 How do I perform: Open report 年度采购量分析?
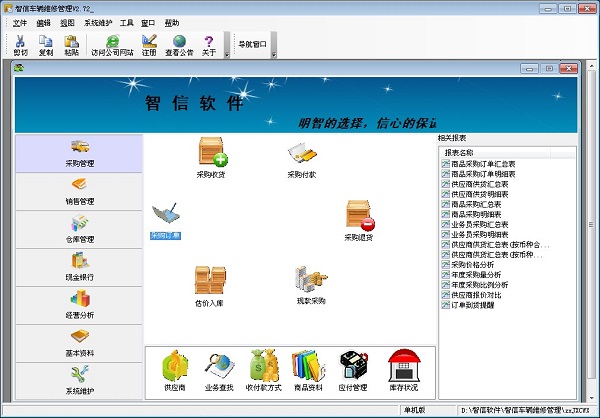pyautogui.click(x=471, y=275)
